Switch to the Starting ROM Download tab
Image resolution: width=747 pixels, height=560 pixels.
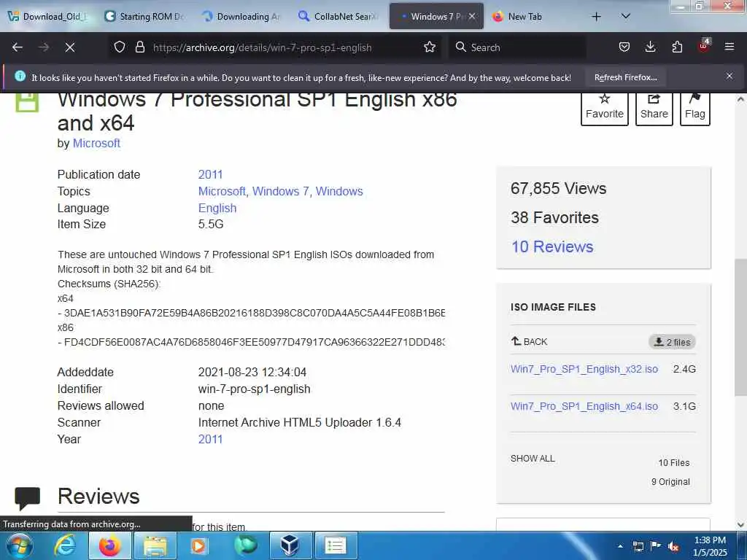145,17
